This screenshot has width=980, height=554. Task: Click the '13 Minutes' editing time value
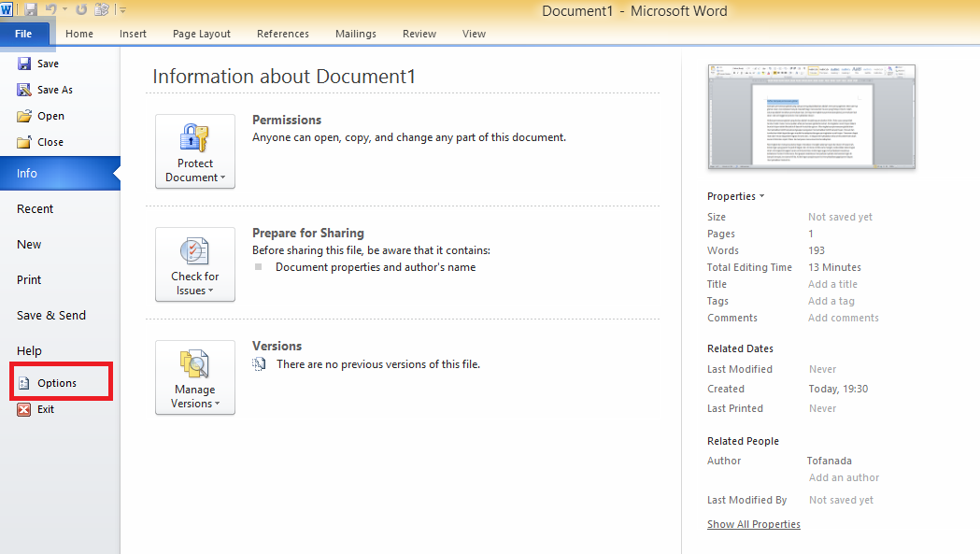point(834,267)
